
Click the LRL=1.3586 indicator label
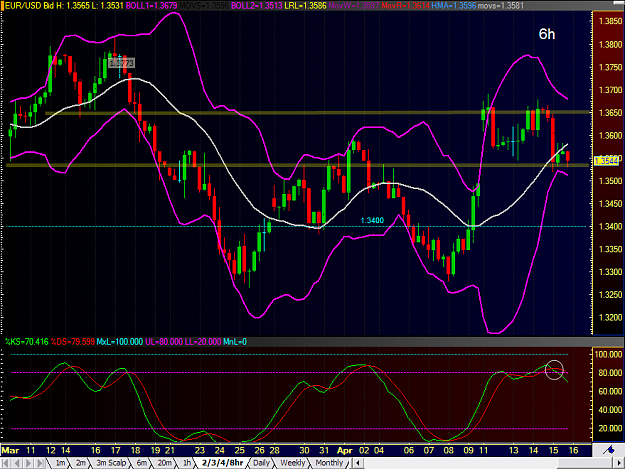[305, 6]
